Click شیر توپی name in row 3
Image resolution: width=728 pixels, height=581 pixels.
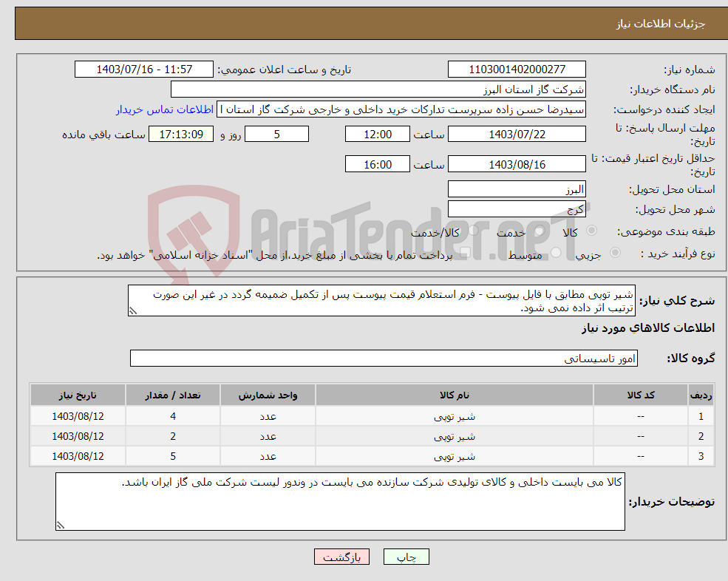454,457
